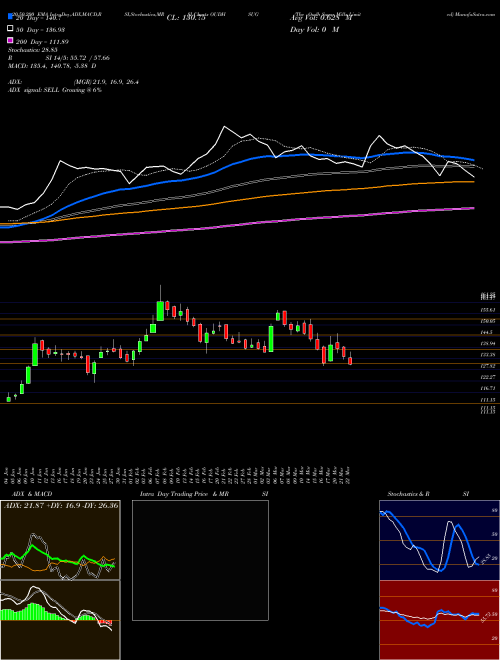Viewport: 500px width, 660px height.
Task: Click the 'Intra Day Trading Price & MR' title
Action: click(184, 494)
